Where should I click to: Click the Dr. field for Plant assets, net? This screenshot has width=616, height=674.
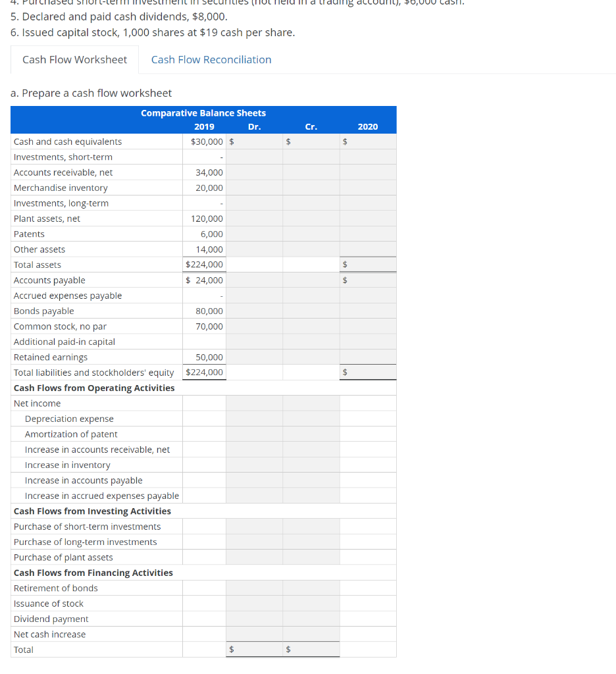[255, 219]
